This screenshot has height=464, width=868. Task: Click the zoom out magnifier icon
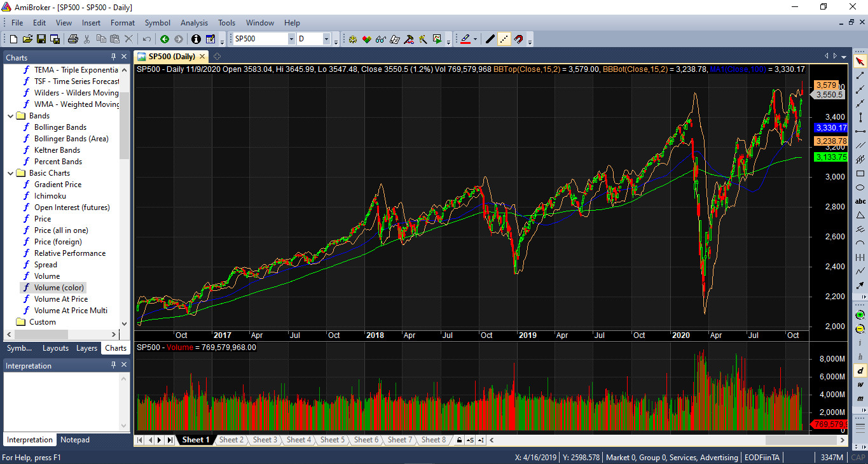(x=860, y=329)
